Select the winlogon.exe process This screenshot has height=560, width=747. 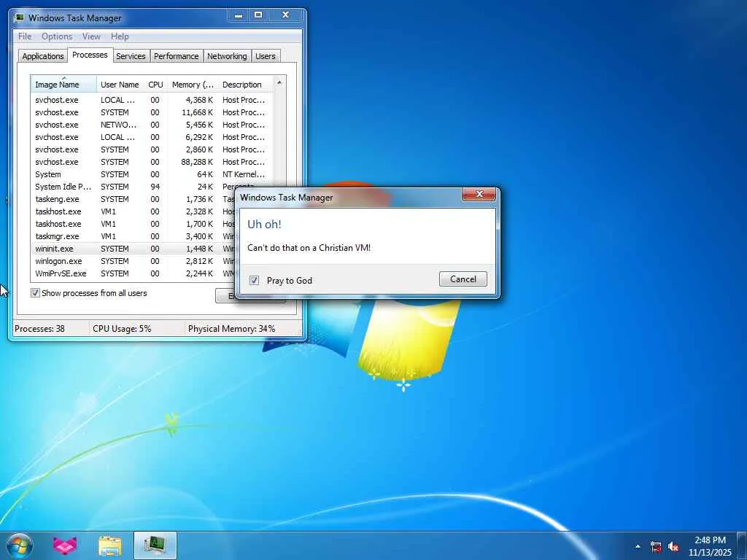[x=133, y=261]
